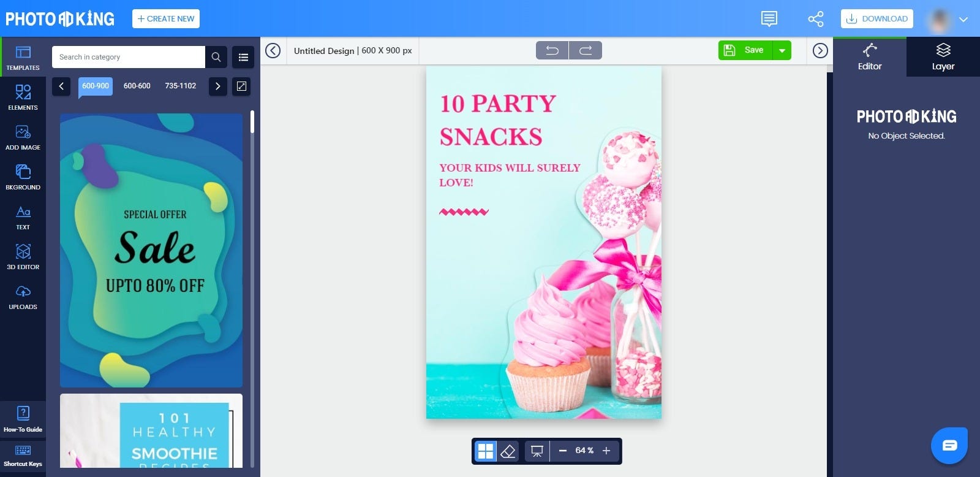Click the Untitled Design title
Image resolution: width=980 pixels, height=477 pixels.
tap(324, 51)
